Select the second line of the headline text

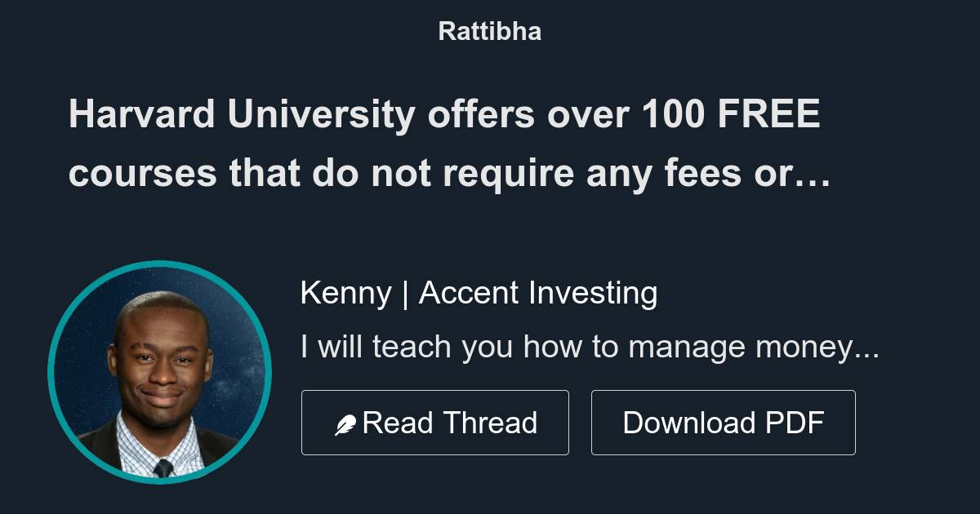pyautogui.click(x=448, y=173)
